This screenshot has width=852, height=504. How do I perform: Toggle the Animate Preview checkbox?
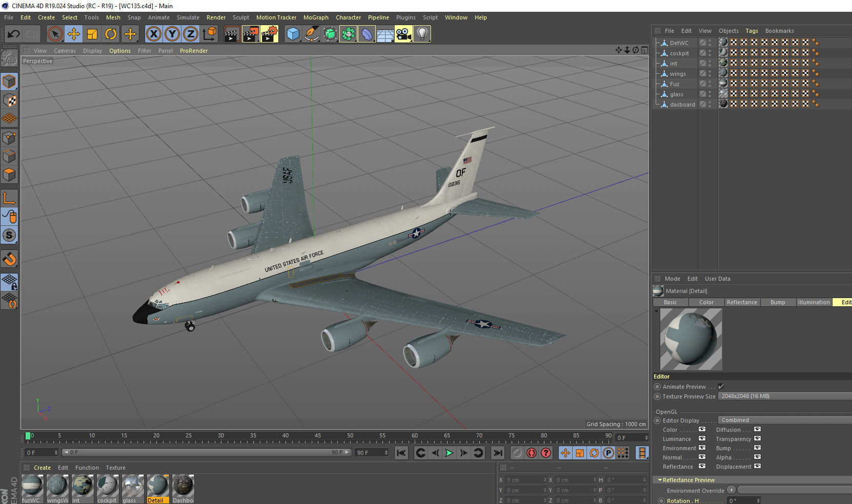click(x=721, y=386)
